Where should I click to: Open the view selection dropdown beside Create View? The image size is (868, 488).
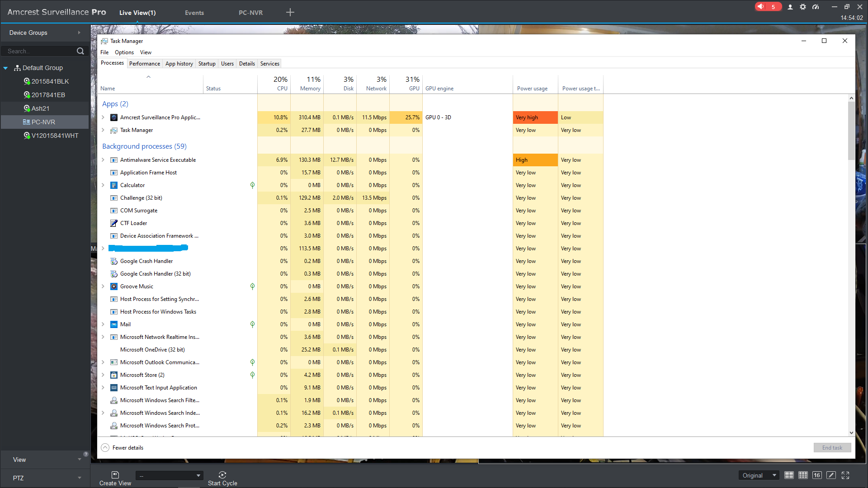(170, 475)
